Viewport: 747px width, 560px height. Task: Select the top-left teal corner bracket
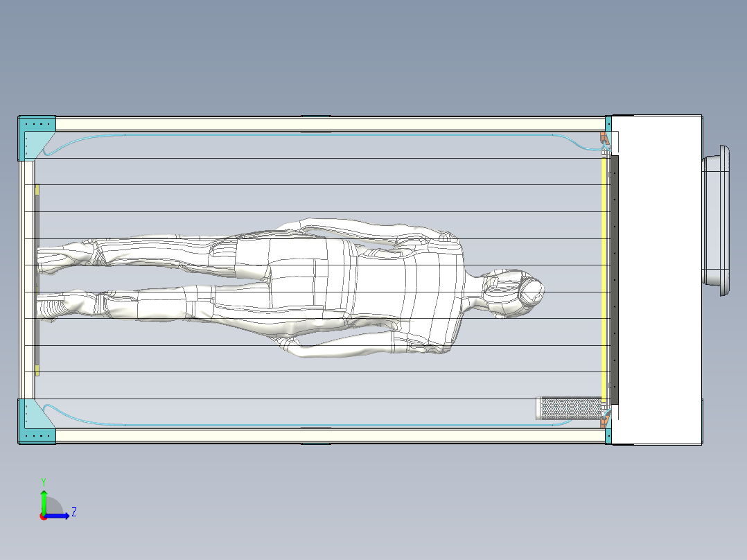coord(37,138)
